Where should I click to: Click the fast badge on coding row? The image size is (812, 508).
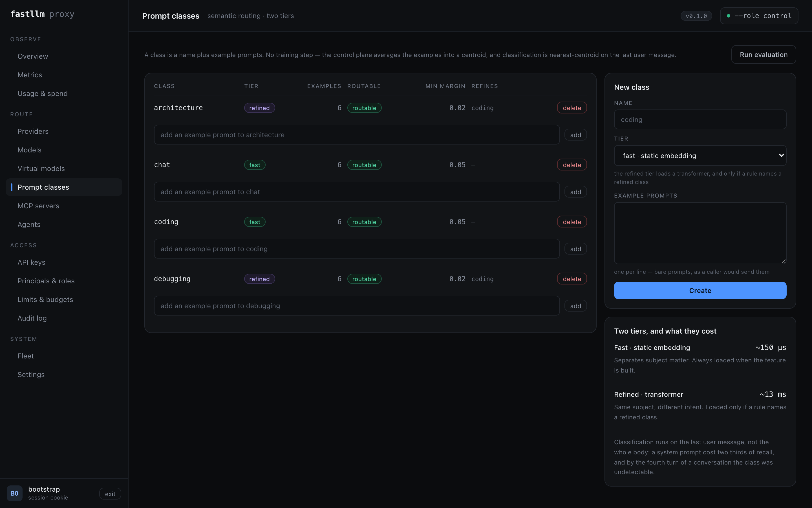pyautogui.click(x=255, y=222)
